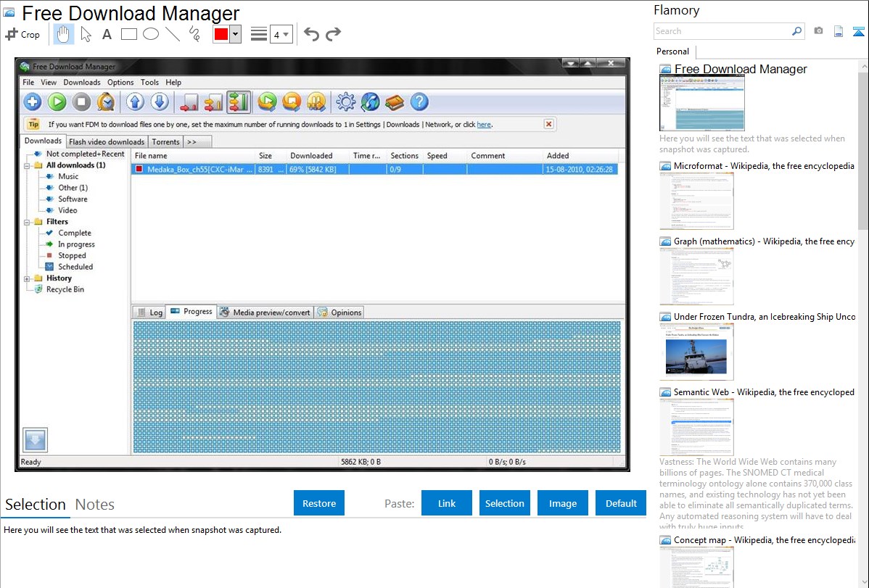
Task: Open the Graph (mathematics) snapshot thumbnail
Action: click(696, 276)
